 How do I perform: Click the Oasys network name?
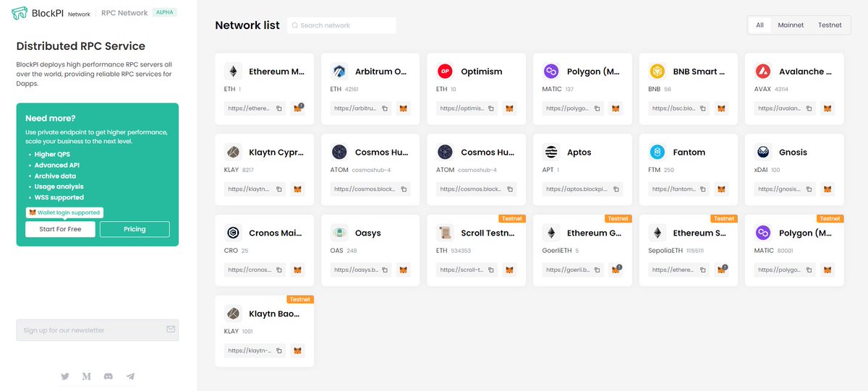(368, 233)
